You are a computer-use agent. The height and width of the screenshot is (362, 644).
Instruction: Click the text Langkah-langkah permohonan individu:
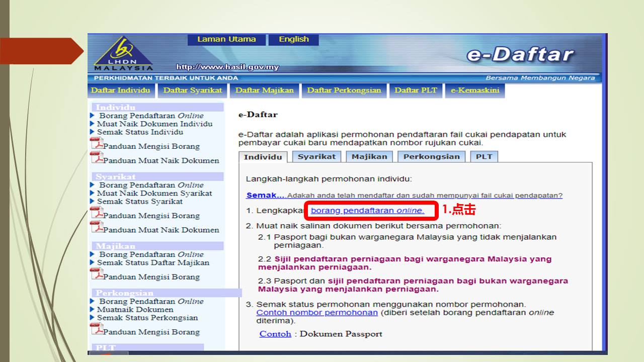(329, 179)
